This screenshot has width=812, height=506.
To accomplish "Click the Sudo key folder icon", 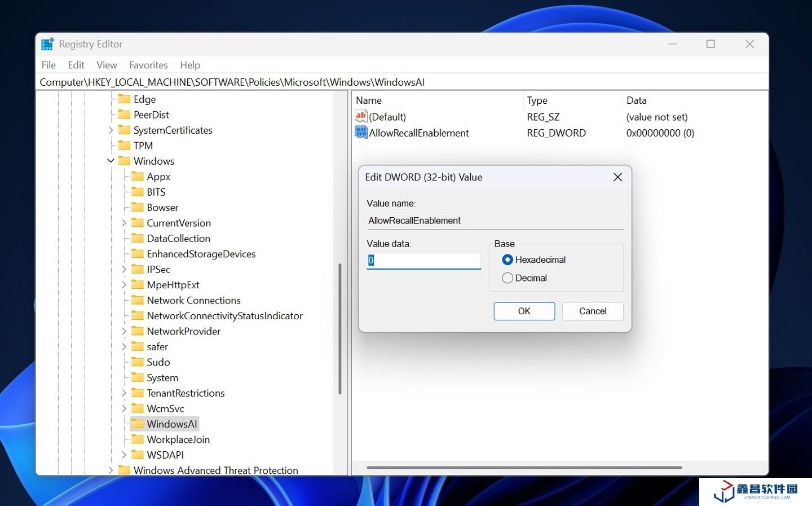I will pyautogui.click(x=138, y=362).
